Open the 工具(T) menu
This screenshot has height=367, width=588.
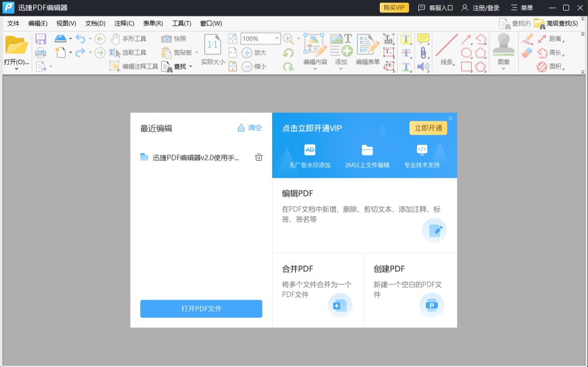coord(181,23)
